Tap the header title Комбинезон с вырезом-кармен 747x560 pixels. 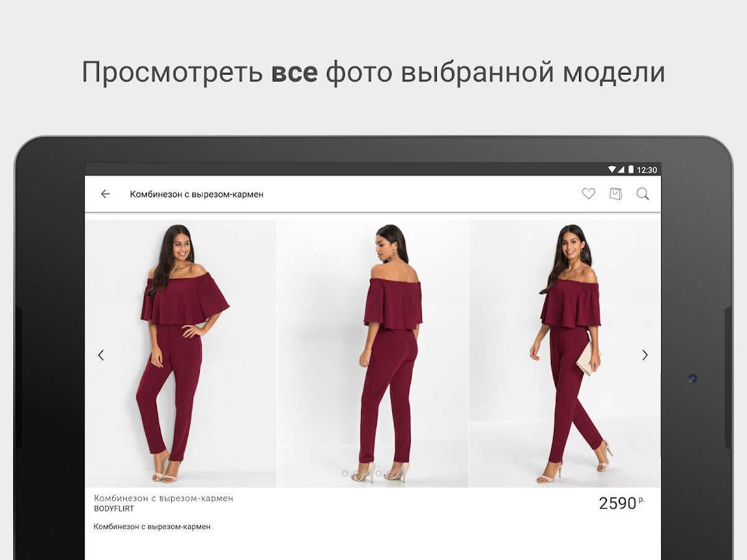coord(197,194)
